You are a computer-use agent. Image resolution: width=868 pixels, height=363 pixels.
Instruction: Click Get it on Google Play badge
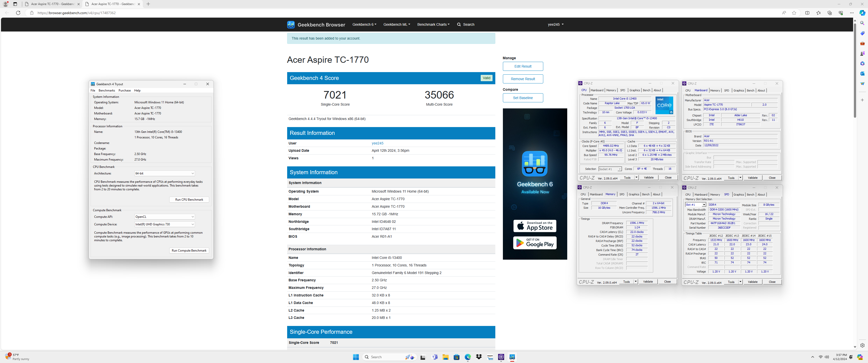click(x=535, y=243)
